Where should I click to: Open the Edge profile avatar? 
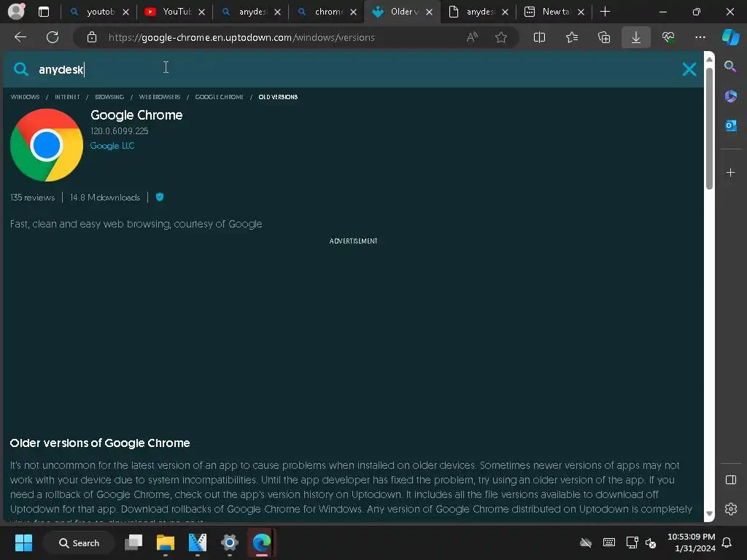(16, 12)
